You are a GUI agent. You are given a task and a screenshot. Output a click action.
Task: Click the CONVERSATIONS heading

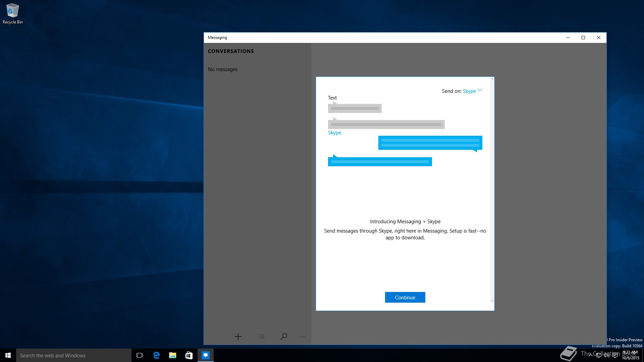[231, 51]
